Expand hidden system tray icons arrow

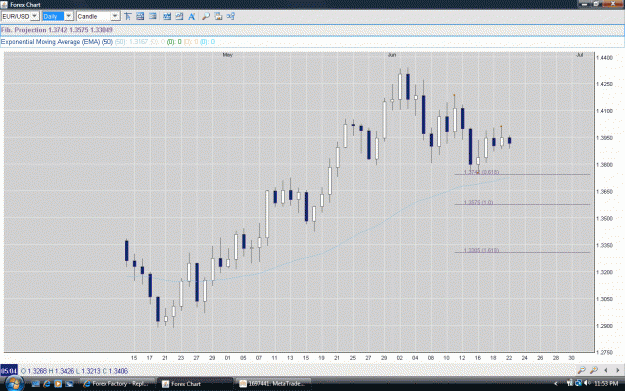click(x=556, y=384)
